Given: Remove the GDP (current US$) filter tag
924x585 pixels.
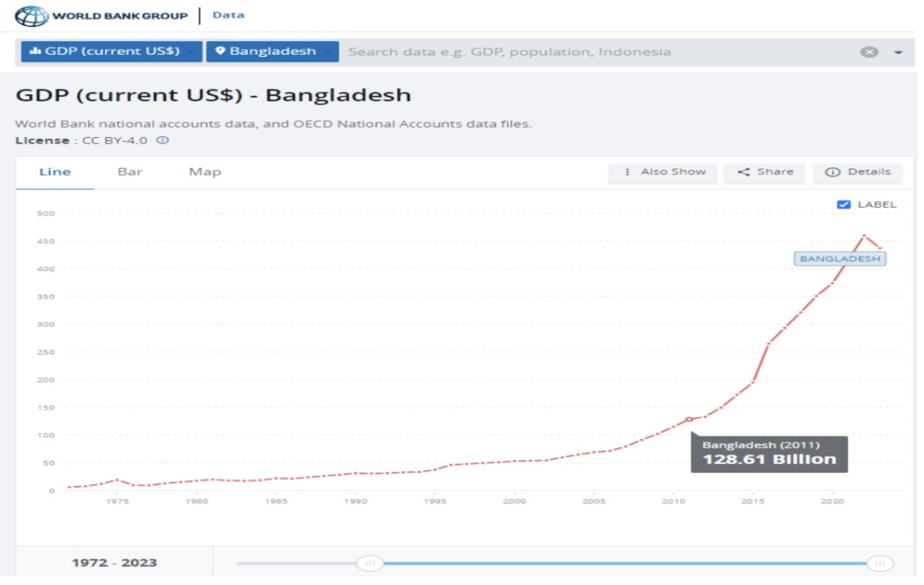Looking at the screenshot, I should click(x=191, y=52).
